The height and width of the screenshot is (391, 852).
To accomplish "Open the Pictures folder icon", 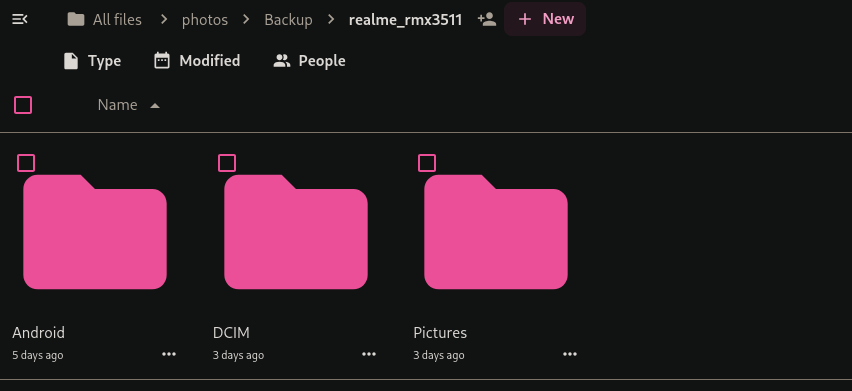I will coord(496,232).
